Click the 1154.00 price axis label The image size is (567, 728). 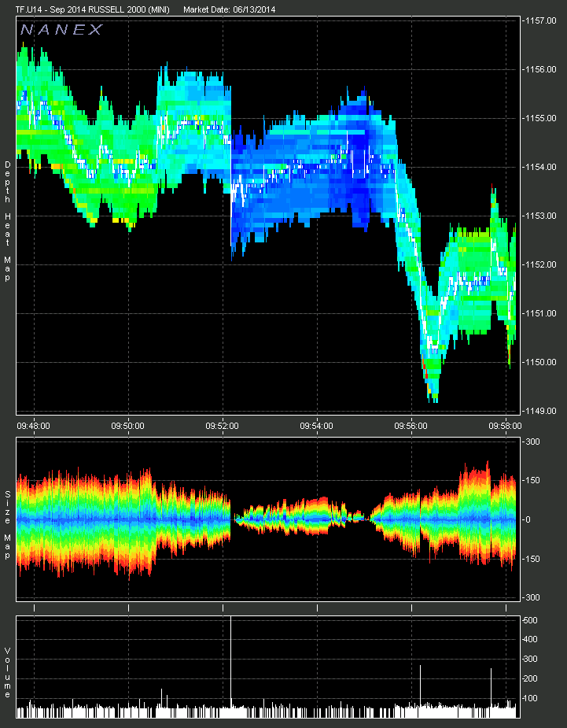pos(540,167)
